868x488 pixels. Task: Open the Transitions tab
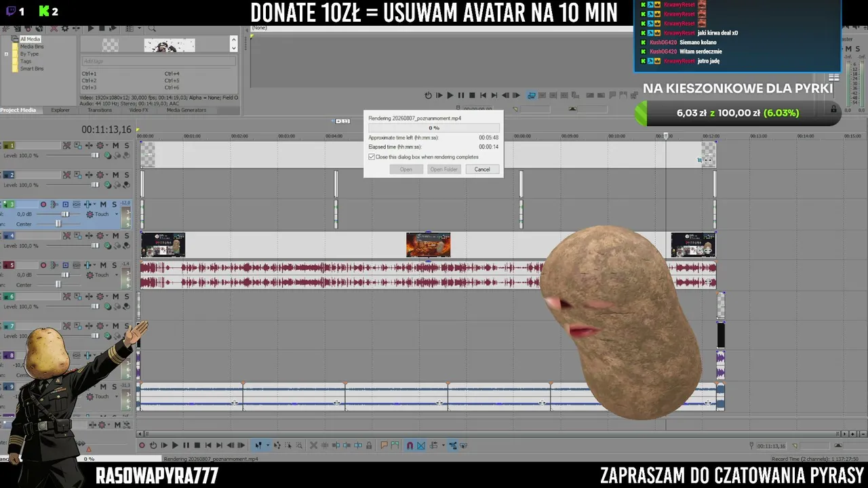point(100,110)
